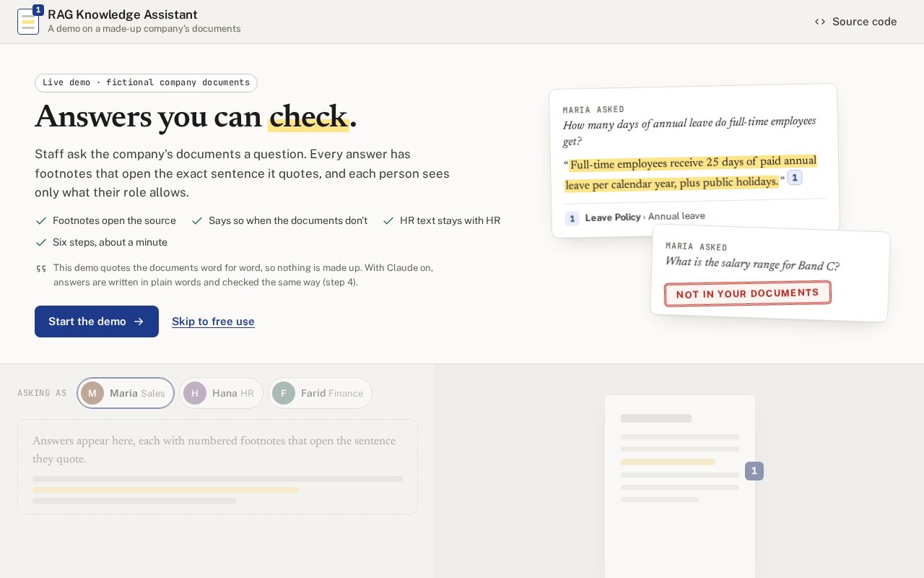924x578 pixels.
Task: Choose Farid from Finance as the asker
Action: pos(320,393)
